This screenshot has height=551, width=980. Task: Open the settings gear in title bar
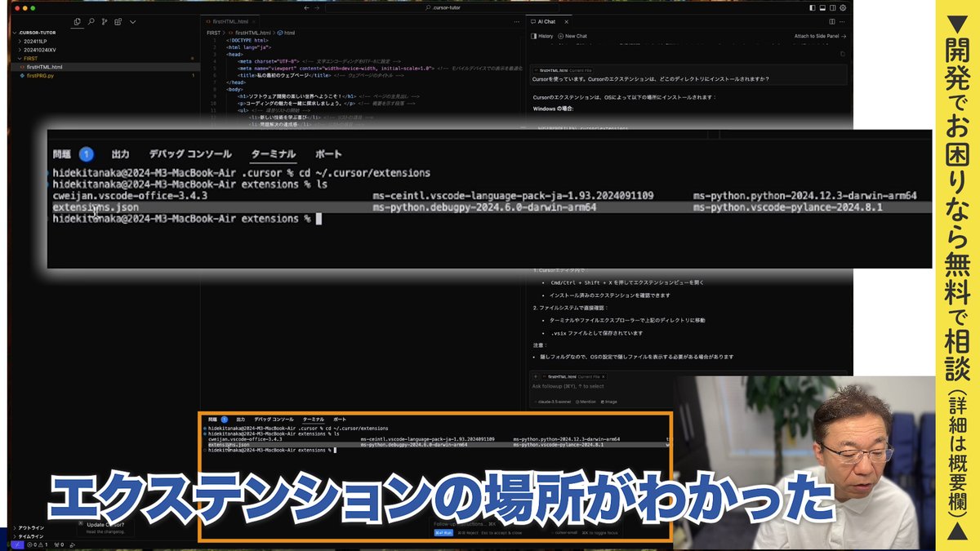(844, 7)
